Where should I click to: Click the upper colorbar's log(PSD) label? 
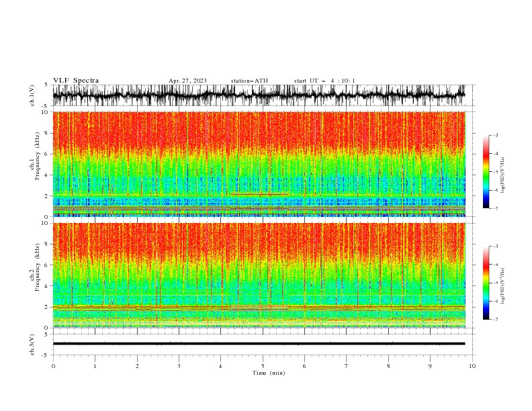click(503, 175)
